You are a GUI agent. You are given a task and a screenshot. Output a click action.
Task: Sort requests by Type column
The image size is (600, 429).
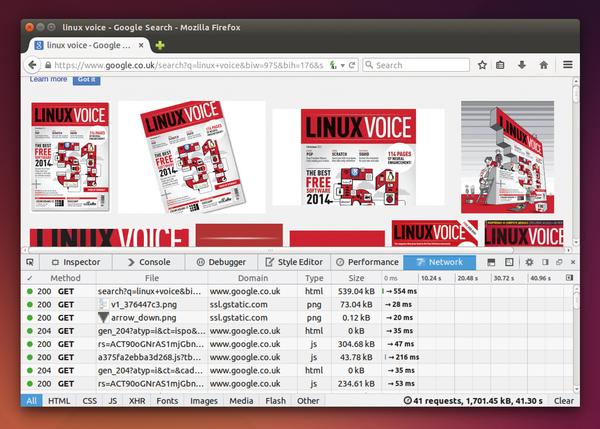(314, 278)
